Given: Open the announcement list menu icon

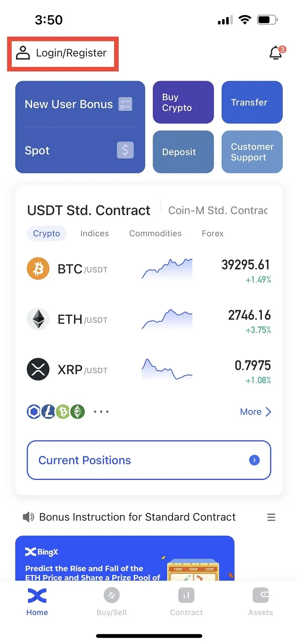Looking at the screenshot, I should click(271, 517).
